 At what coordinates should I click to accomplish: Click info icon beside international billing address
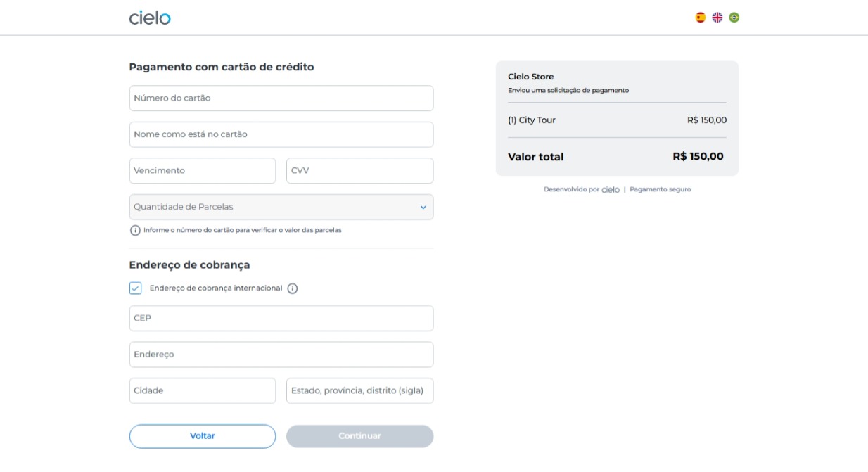(293, 288)
